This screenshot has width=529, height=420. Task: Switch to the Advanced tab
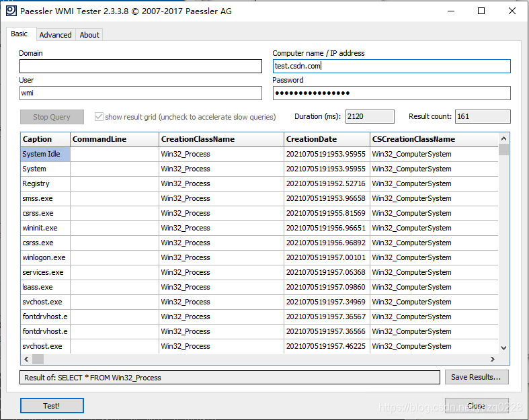[x=55, y=35]
